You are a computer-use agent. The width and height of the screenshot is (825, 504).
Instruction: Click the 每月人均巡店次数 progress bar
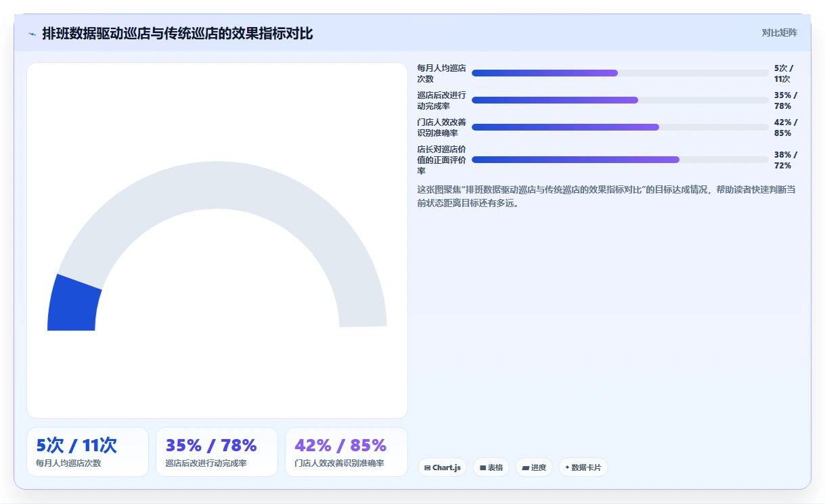(x=620, y=73)
